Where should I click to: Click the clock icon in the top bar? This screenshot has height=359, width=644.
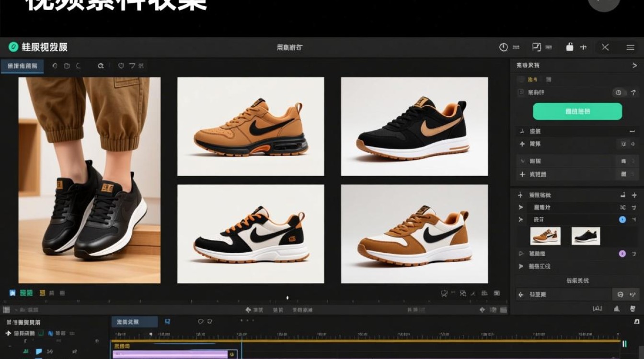pos(503,47)
